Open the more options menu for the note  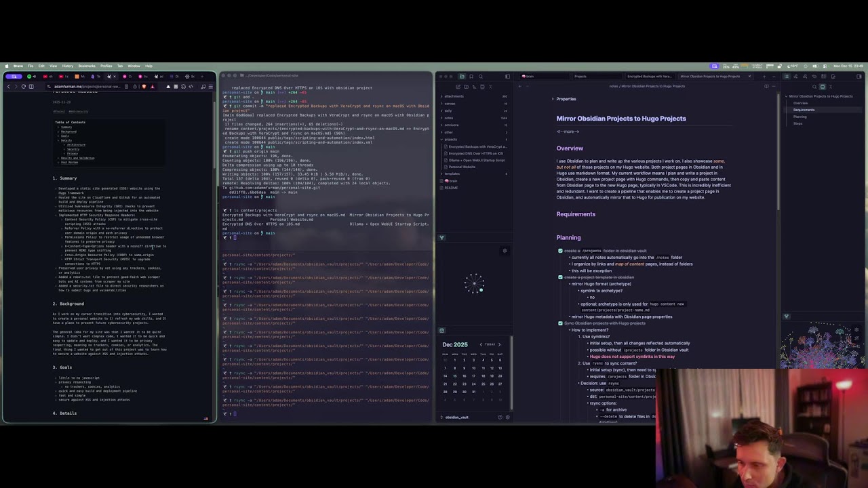pyautogui.click(x=774, y=86)
